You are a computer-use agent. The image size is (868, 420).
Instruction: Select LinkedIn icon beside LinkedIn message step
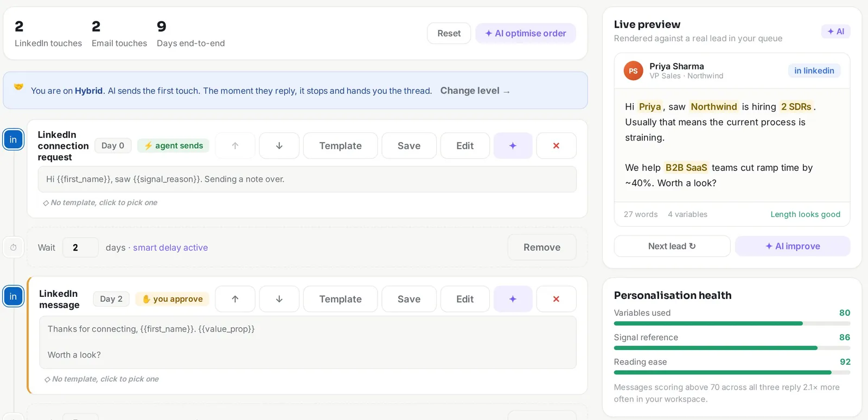pos(14,296)
